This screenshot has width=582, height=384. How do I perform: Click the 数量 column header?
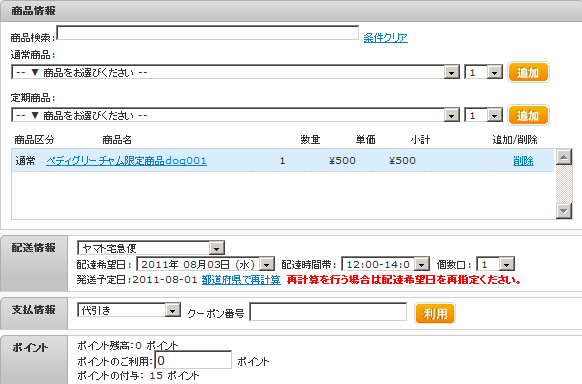point(310,140)
